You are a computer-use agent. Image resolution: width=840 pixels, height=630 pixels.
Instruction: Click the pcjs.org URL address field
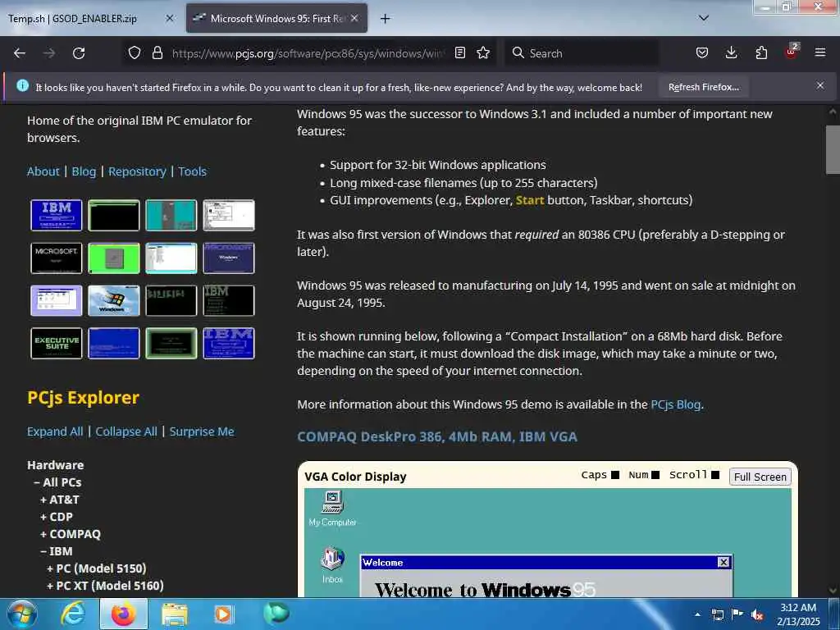(x=308, y=53)
